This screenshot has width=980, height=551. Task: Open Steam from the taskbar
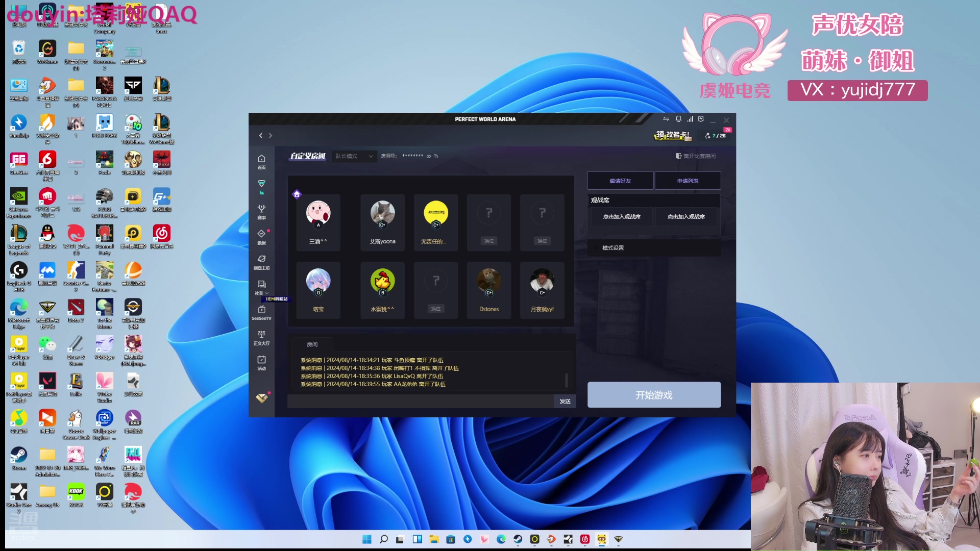[x=518, y=539]
